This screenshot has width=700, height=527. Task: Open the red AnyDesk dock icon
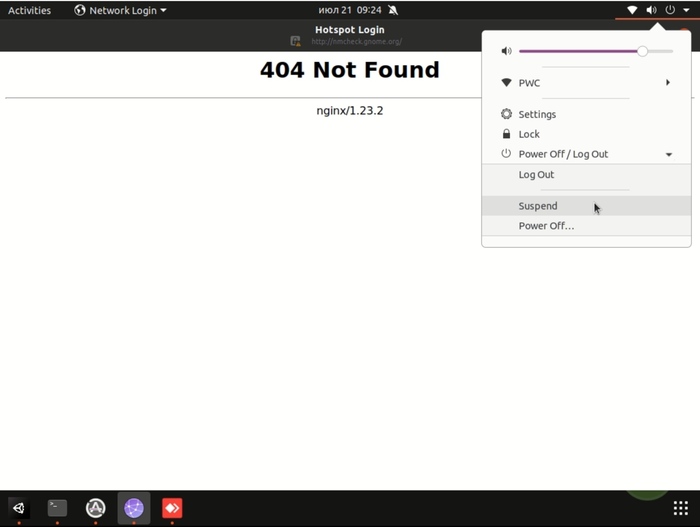click(172, 508)
